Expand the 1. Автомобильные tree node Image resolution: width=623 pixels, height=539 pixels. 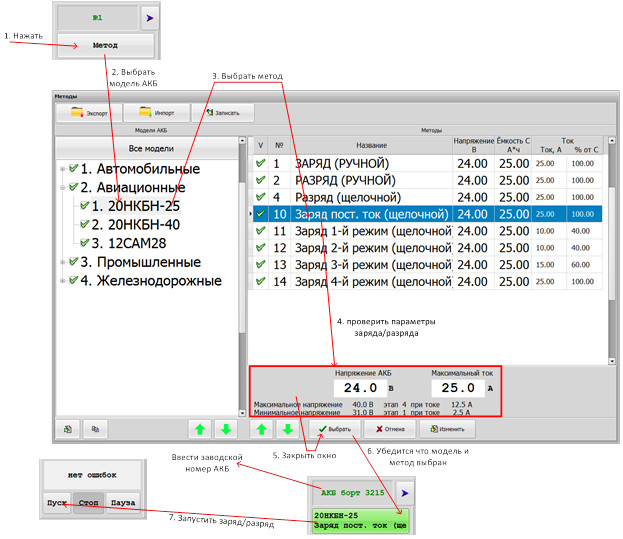62,169
